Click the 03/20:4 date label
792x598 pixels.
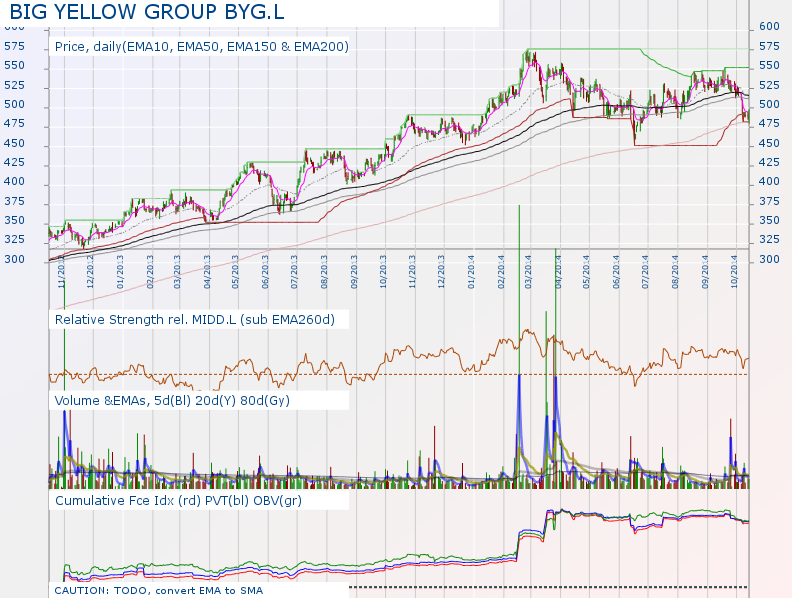point(528,272)
